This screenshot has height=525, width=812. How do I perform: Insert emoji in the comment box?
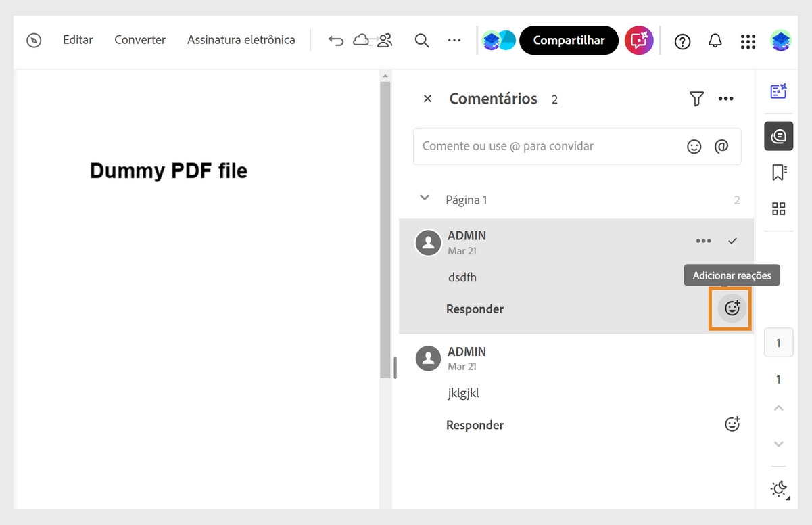pyautogui.click(x=694, y=146)
